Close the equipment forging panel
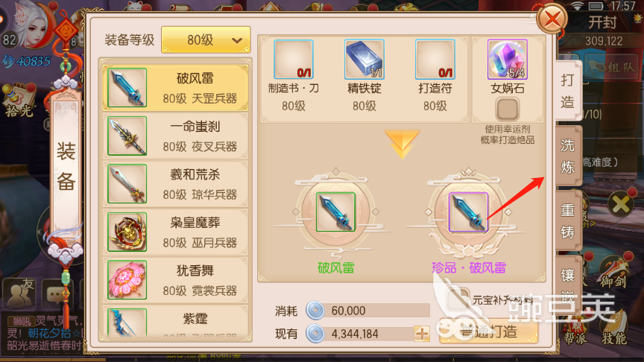Viewport: 644px width, 362px height. [552, 19]
